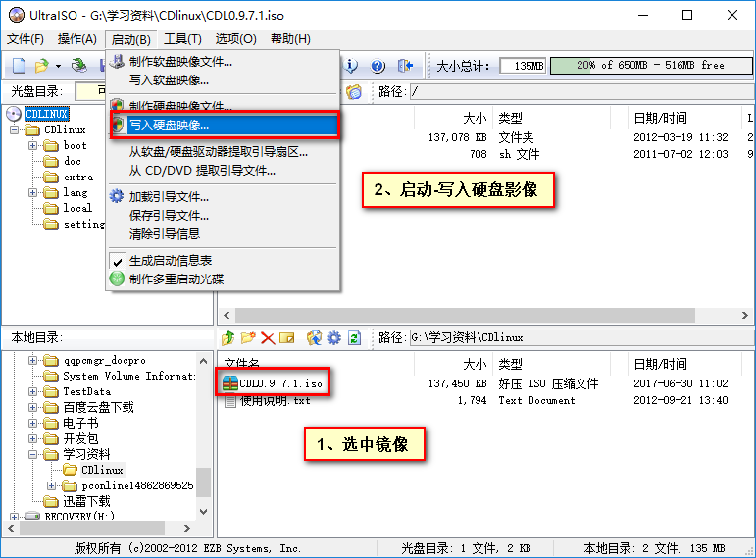Screen dimensions: 756x558
Task: Choose 制作多重启动光碟 menu entry
Action: point(223,279)
